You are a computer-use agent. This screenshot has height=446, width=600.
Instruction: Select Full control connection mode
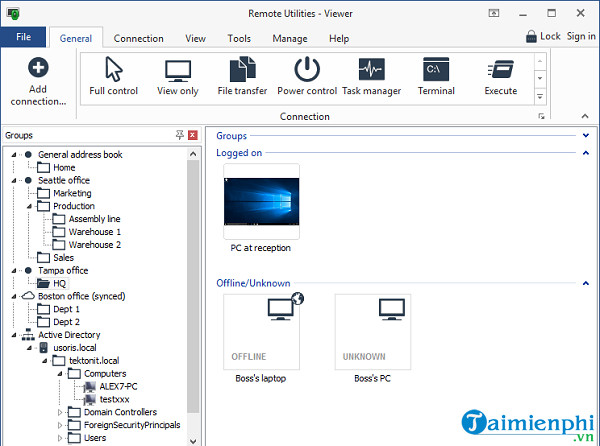tap(113, 77)
